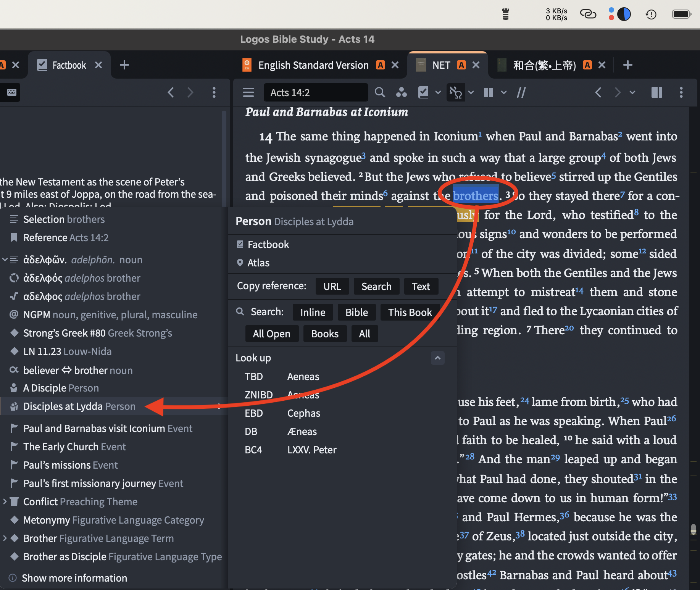The height and width of the screenshot is (590, 700).
Task: Add a new tab next to Factbook
Action: (124, 65)
